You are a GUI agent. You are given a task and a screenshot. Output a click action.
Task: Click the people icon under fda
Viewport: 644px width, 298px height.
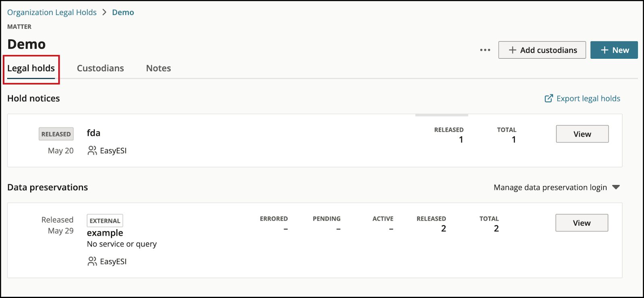point(92,150)
